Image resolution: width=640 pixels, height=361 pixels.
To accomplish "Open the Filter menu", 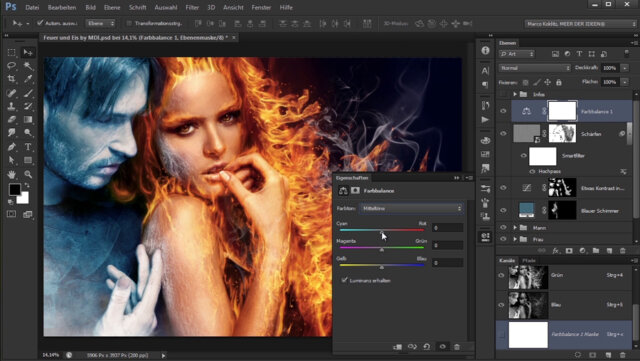I will tap(192, 7).
